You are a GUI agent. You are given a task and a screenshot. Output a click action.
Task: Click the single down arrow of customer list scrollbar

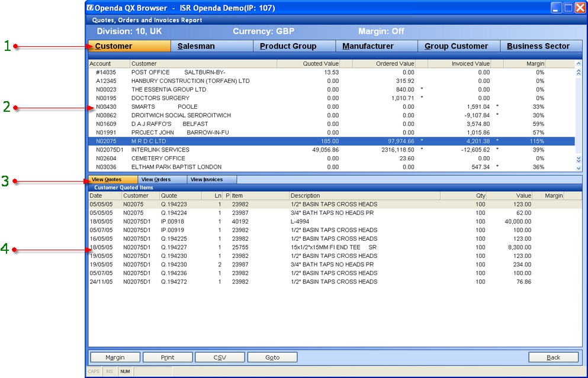coord(579,169)
